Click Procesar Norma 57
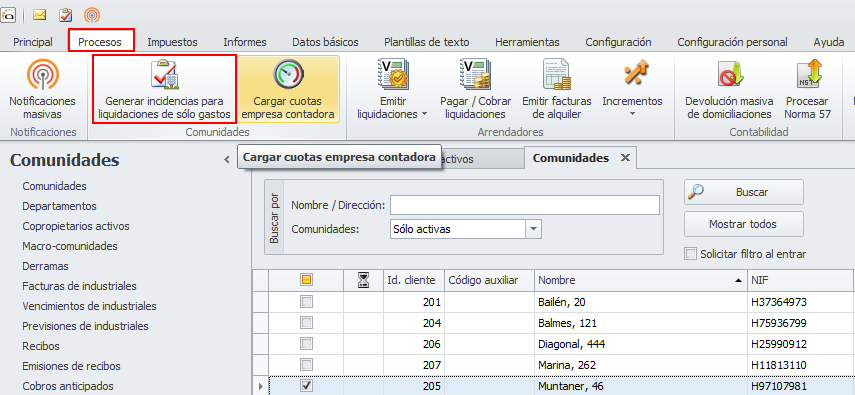Image resolution: width=855 pixels, height=395 pixels. coord(808,90)
